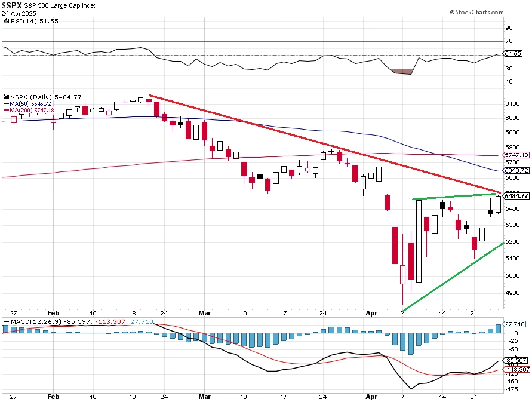Viewport: 532px width, 402px height.
Task: Click the 5646.72 MA(50) price tag
Action: (516, 170)
